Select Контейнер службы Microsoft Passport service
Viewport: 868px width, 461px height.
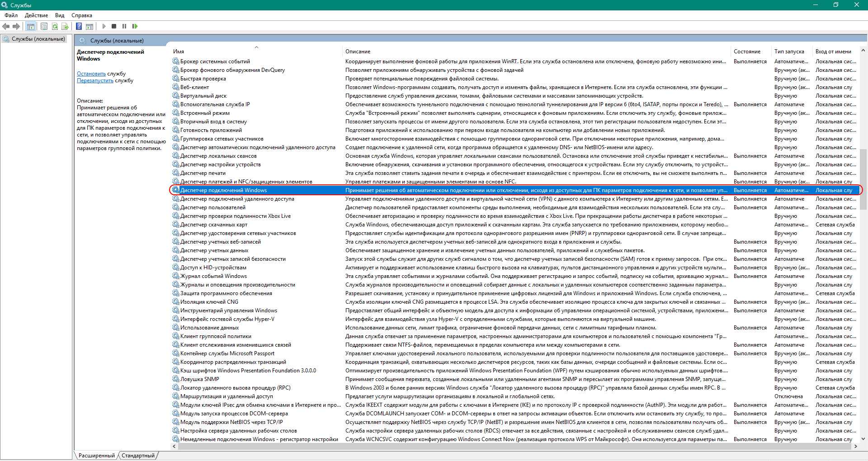coord(227,353)
